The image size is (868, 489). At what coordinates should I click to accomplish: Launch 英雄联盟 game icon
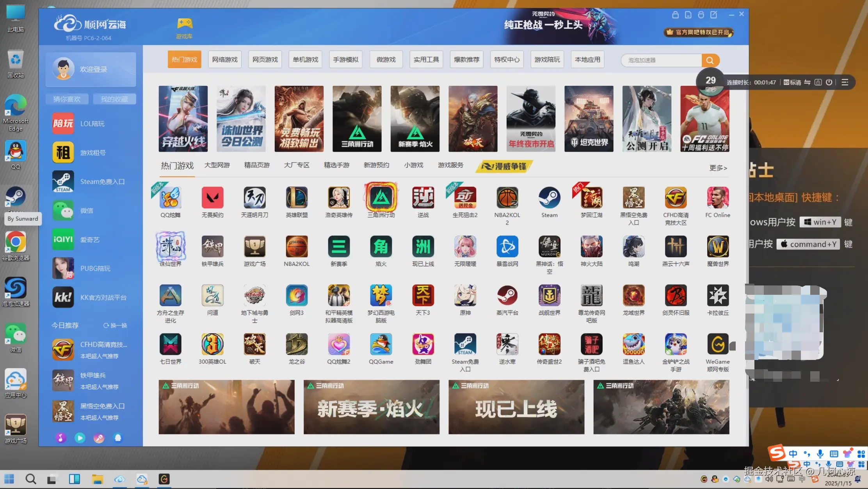point(297,198)
